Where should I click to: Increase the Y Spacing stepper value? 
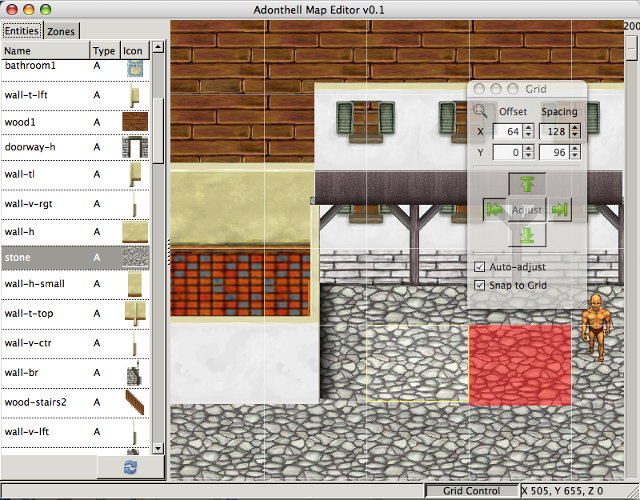point(575,149)
